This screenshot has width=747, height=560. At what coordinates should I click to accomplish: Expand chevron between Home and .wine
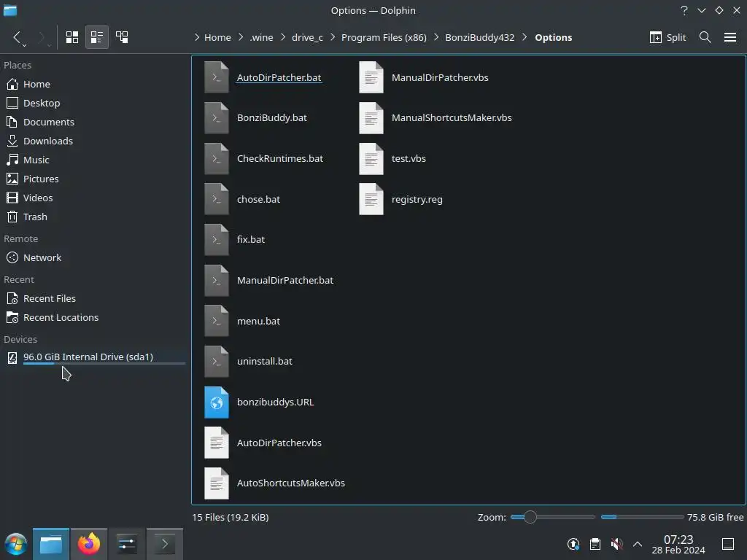click(x=241, y=37)
